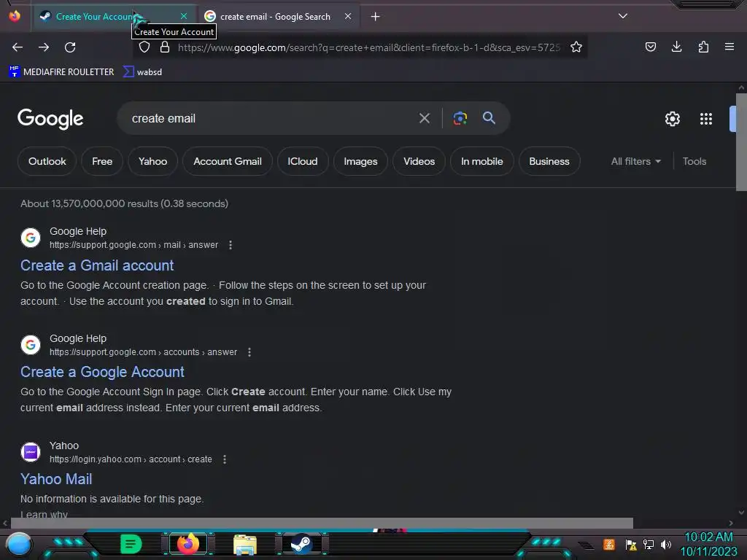Expand the All filters dropdown
This screenshot has height=560, width=747.
pyautogui.click(x=636, y=161)
